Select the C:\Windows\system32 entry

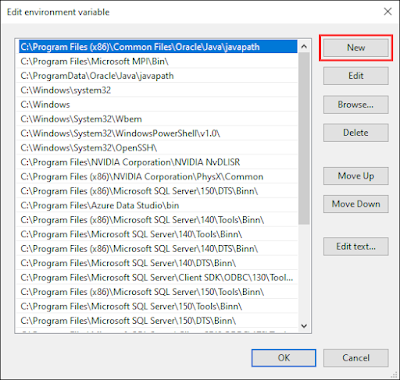click(x=157, y=90)
